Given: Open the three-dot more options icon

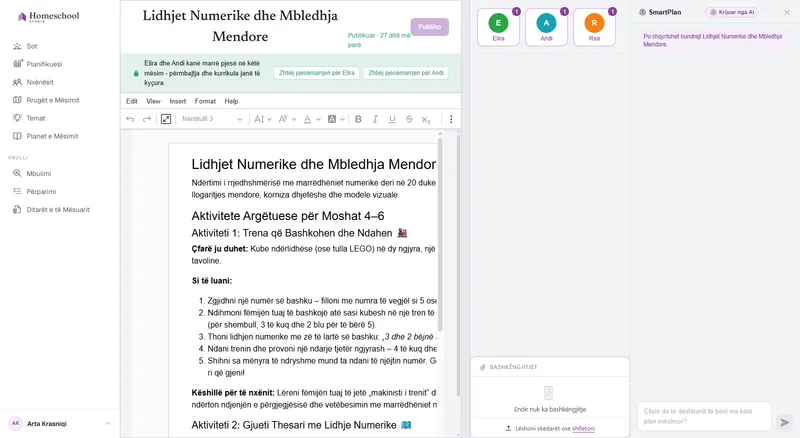Looking at the screenshot, I should point(451,119).
